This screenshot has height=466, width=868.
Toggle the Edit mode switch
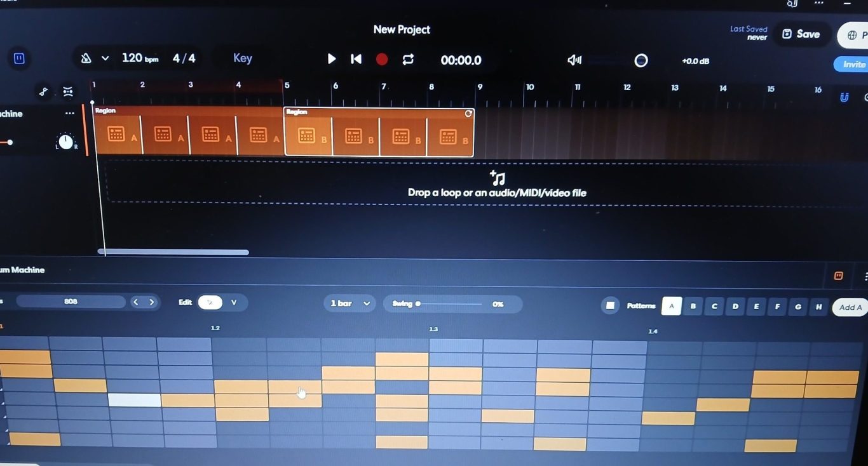(x=210, y=302)
